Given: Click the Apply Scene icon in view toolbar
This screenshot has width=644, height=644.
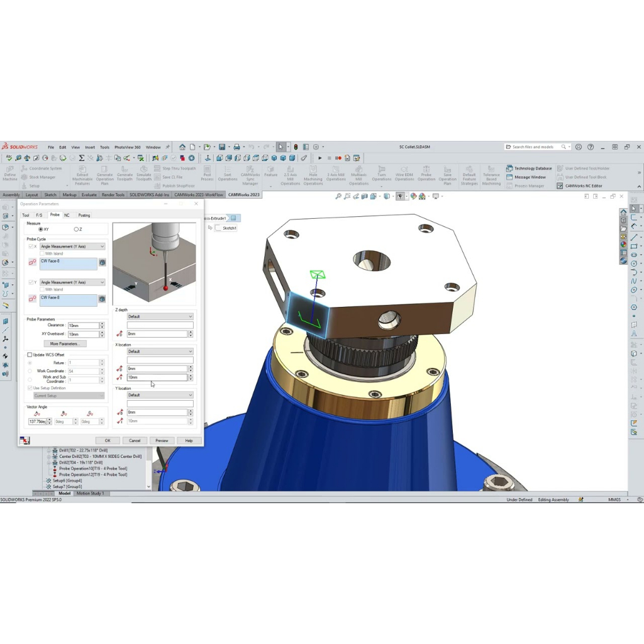Looking at the screenshot, I should [422, 196].
